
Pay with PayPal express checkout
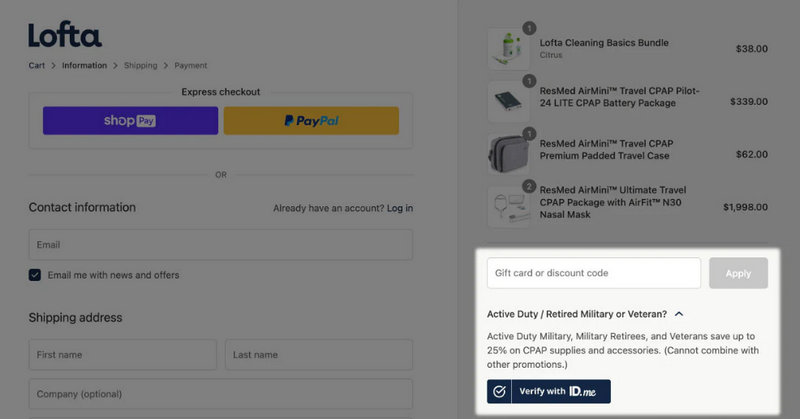[x=311, y=120]
